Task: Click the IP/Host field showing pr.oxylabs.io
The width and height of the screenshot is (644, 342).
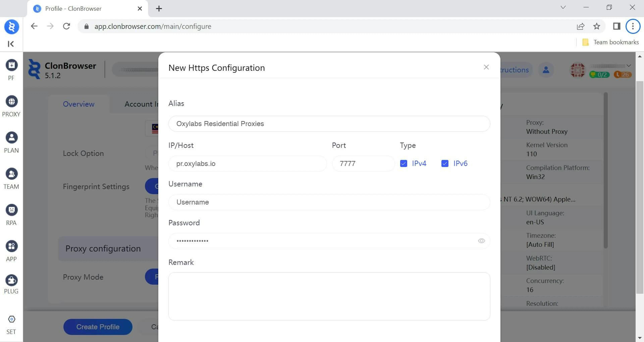Action: (x=247, y=163)
